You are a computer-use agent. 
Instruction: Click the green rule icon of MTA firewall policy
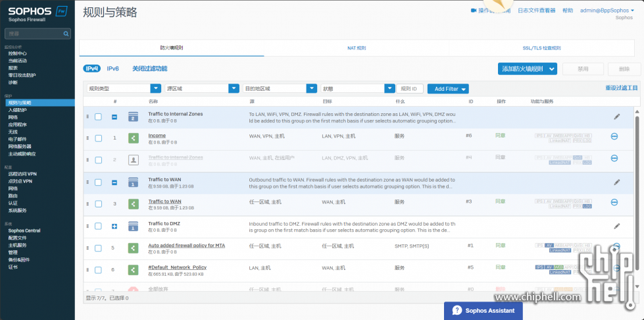133,248
